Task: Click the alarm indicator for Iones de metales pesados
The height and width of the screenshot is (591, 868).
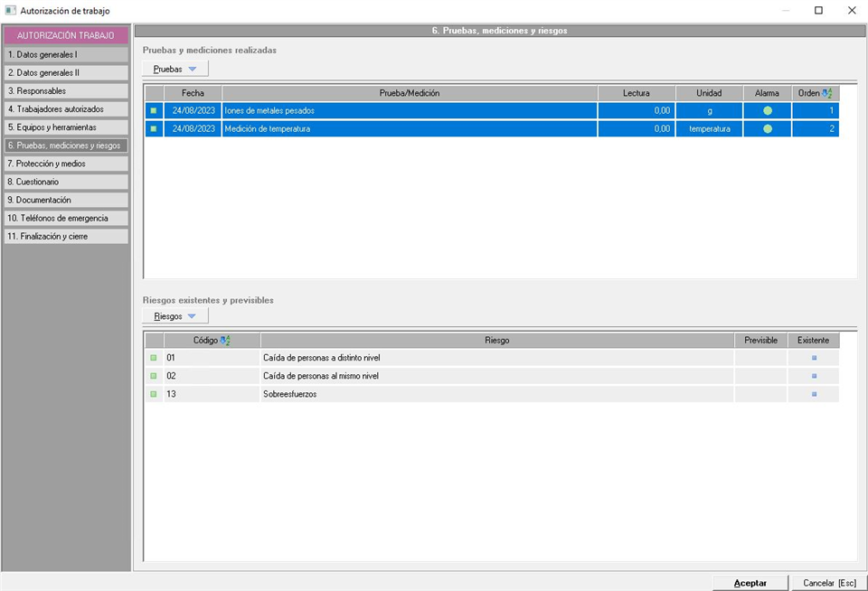Action: (x=768, y=110)
